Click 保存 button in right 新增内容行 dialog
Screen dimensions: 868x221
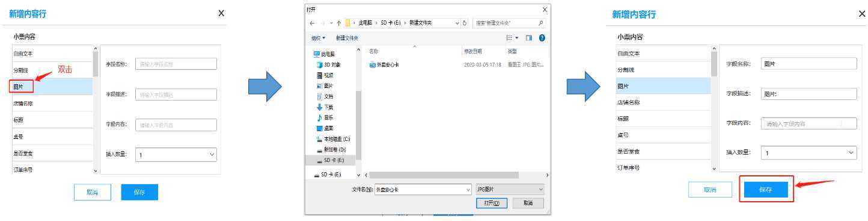[765, 189]
